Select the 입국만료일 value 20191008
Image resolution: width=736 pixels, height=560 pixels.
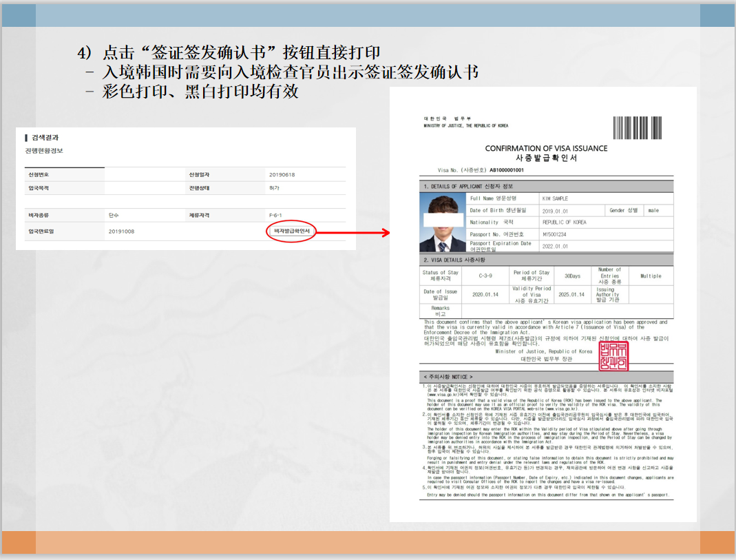pos(121,231)
